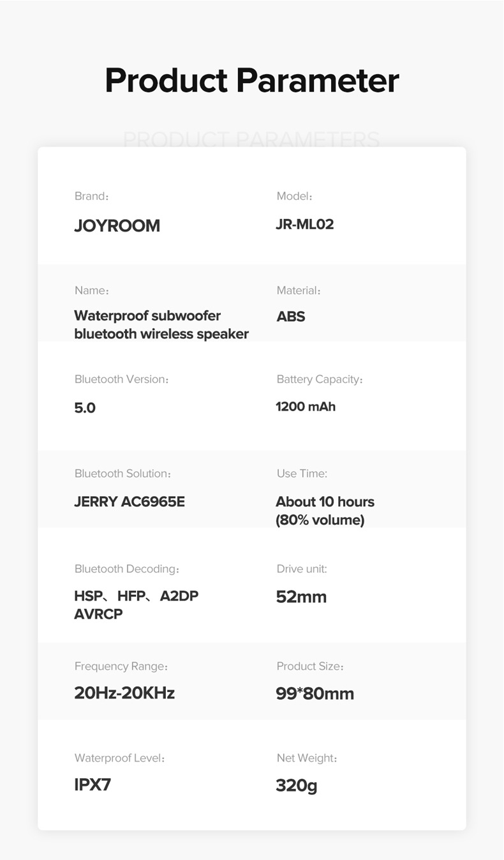Click the HSP, HFP, A2DP decoding text
This screenshot has height=860, width=504.
(136, 596)
